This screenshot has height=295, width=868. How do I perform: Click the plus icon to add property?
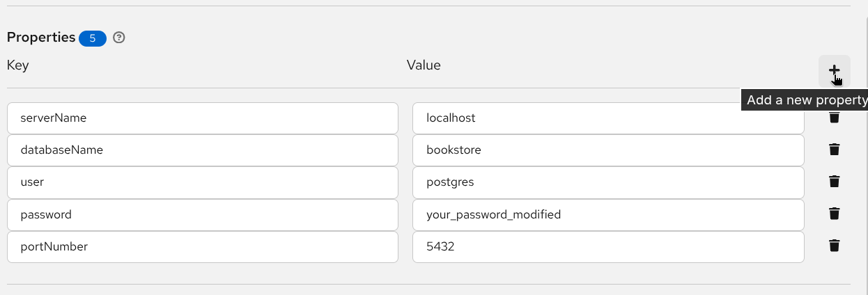834,70
